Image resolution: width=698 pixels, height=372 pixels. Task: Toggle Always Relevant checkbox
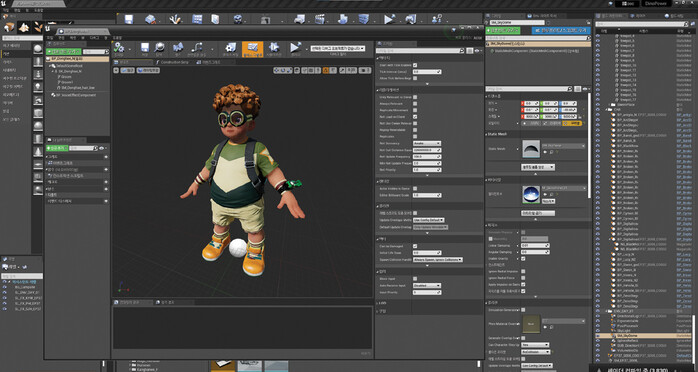415,104
